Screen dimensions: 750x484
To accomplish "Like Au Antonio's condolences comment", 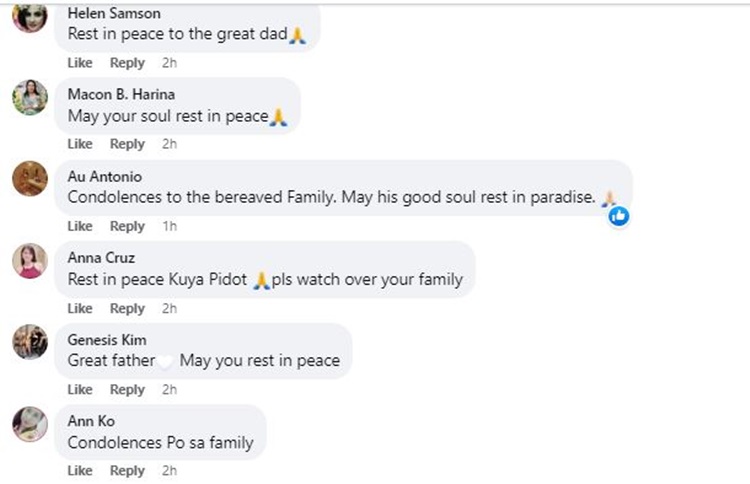I will pos(80,226).
